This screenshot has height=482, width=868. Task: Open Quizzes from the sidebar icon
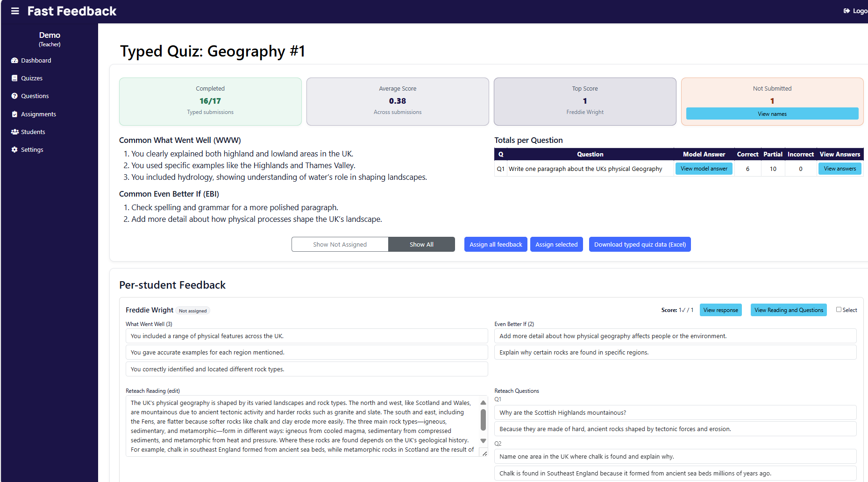14,78
